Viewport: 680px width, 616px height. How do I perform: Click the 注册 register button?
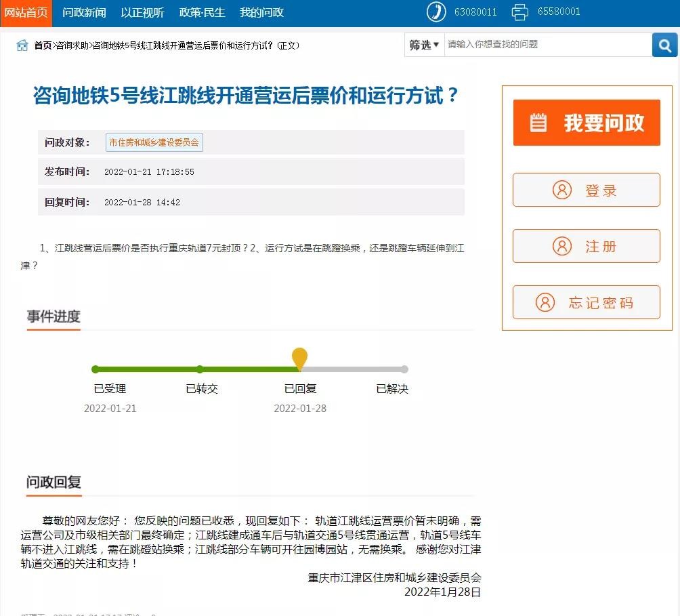[x=587, y=246]
